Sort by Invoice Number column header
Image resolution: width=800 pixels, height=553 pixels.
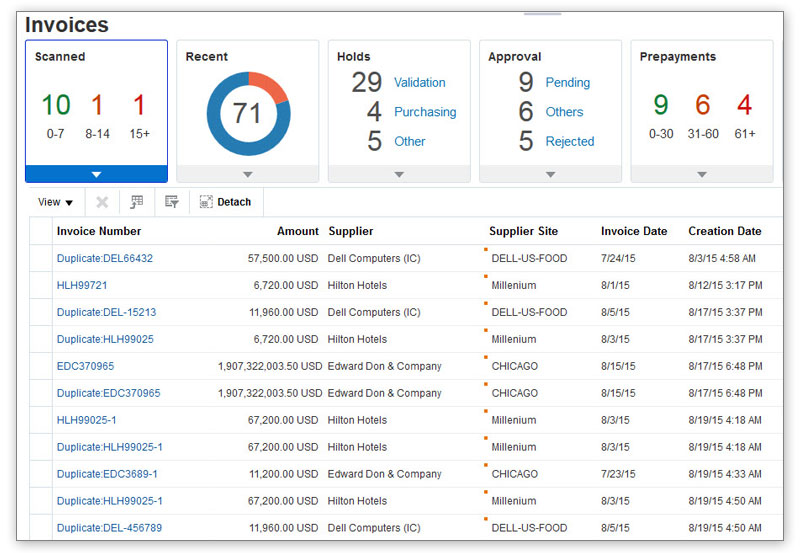(99, 231)
